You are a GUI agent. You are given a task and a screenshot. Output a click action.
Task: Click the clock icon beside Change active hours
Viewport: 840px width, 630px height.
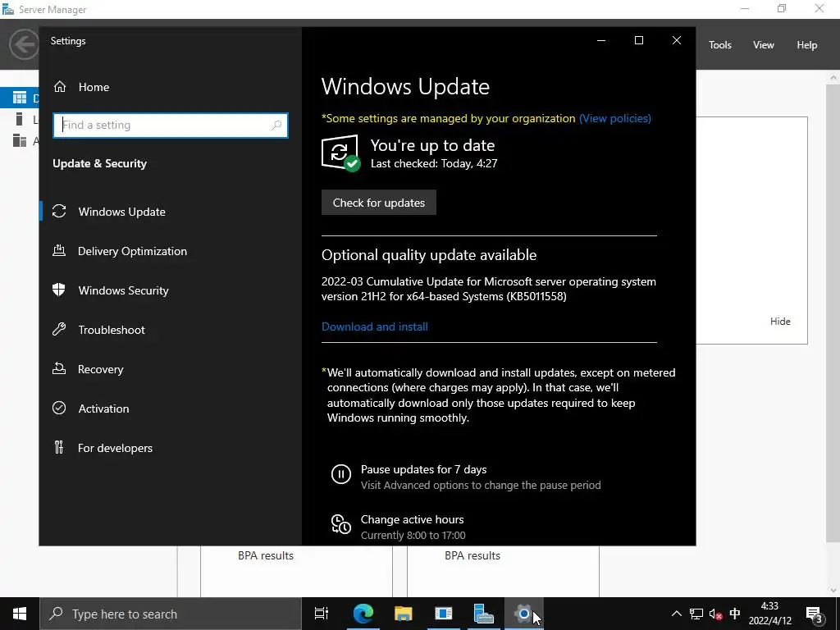(341, 524)
